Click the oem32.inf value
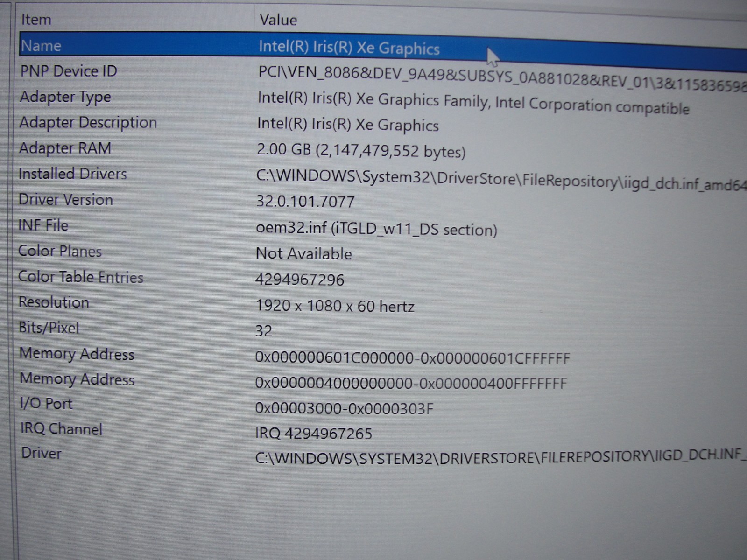The image size is (747, 560). 376,229
